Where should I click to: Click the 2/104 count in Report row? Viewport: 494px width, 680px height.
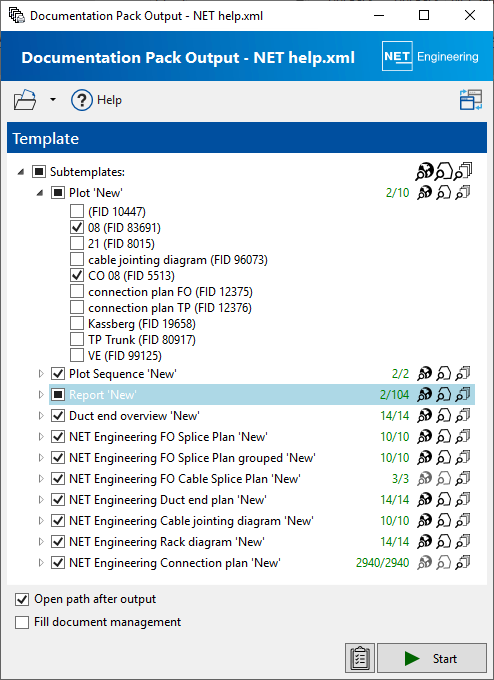(x=394, y=394)
